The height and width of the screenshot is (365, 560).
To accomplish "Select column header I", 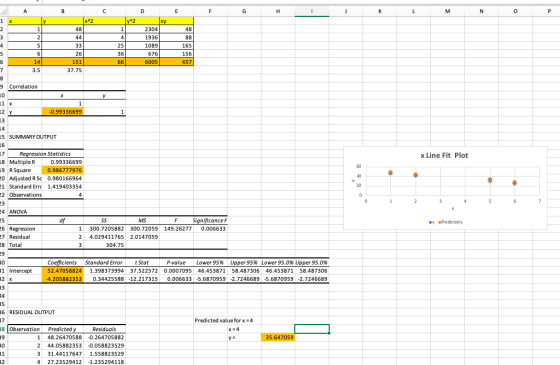I will pyautogui.click(x=312, y=11).
